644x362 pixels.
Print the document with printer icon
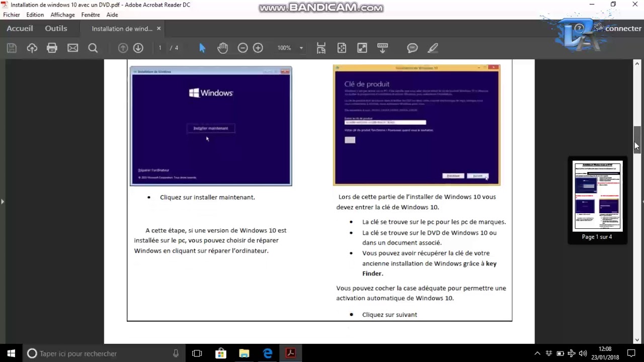click(x=52, y=48)
